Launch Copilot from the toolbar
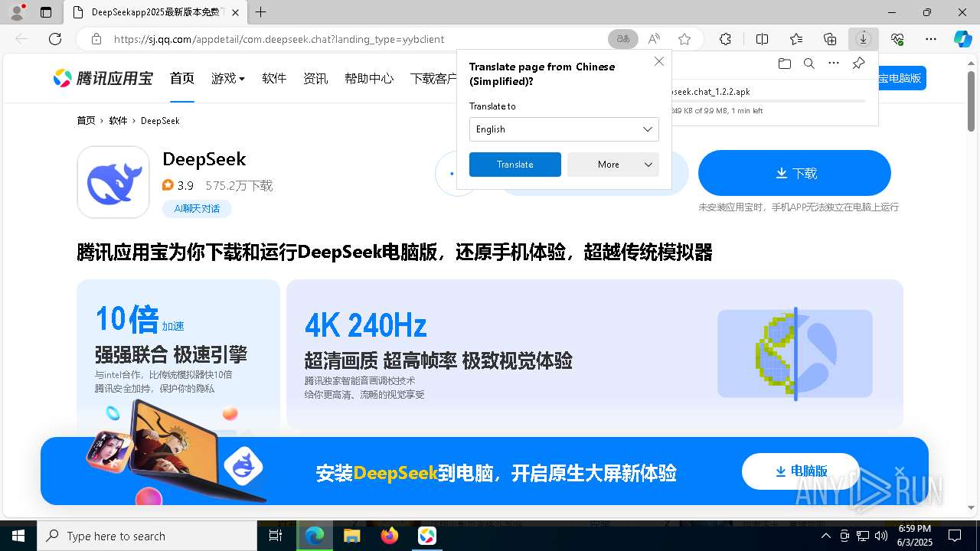The height and width of the screenshot is (551, 980). 962,39
